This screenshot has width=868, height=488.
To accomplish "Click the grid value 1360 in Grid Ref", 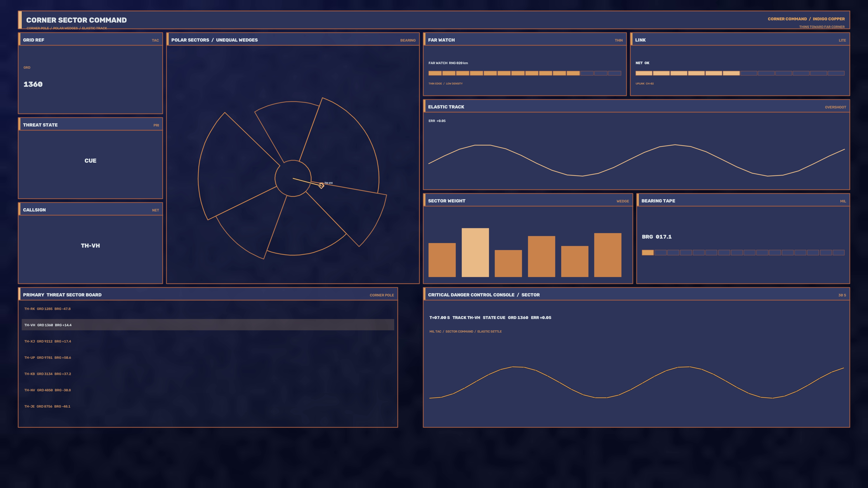I will tap(33, 84).
